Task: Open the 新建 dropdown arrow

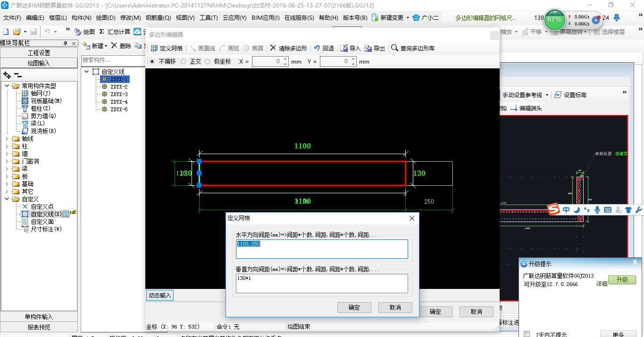Action: pyautogui.click(x=106, y=46)
